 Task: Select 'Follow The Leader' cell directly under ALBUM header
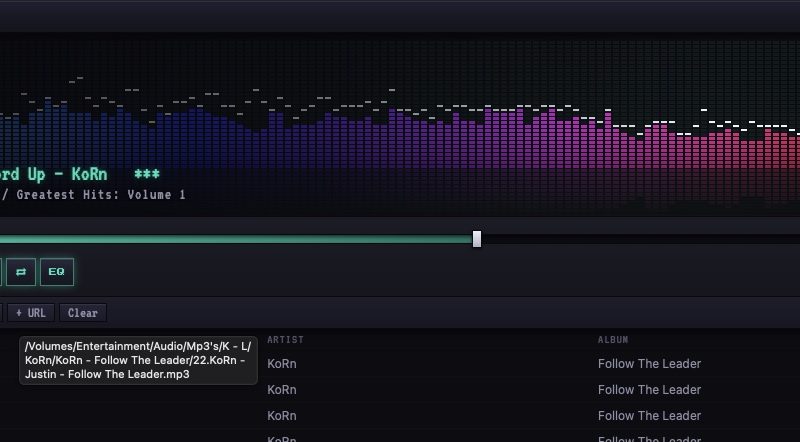[649, 364]
